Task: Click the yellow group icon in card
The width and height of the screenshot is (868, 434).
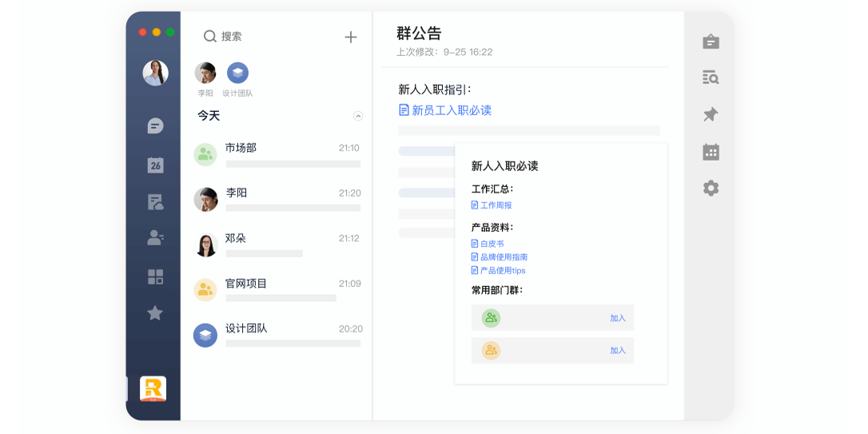Action: (491, 350)
